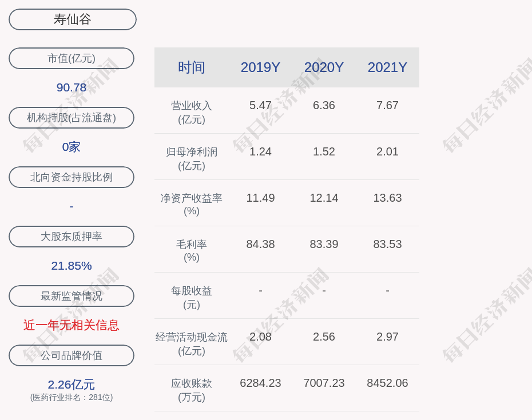The image size is (532, 420).
Task: Click the red 近一年无相关信息 text
Action: 72,325
